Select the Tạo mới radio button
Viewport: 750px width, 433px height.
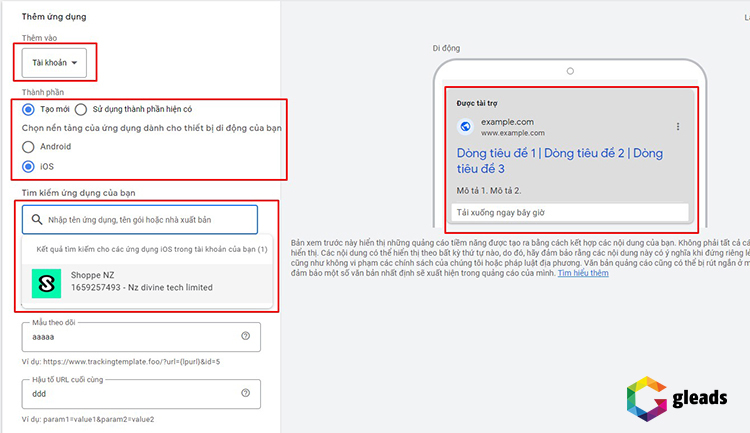(x=29, y=109)
